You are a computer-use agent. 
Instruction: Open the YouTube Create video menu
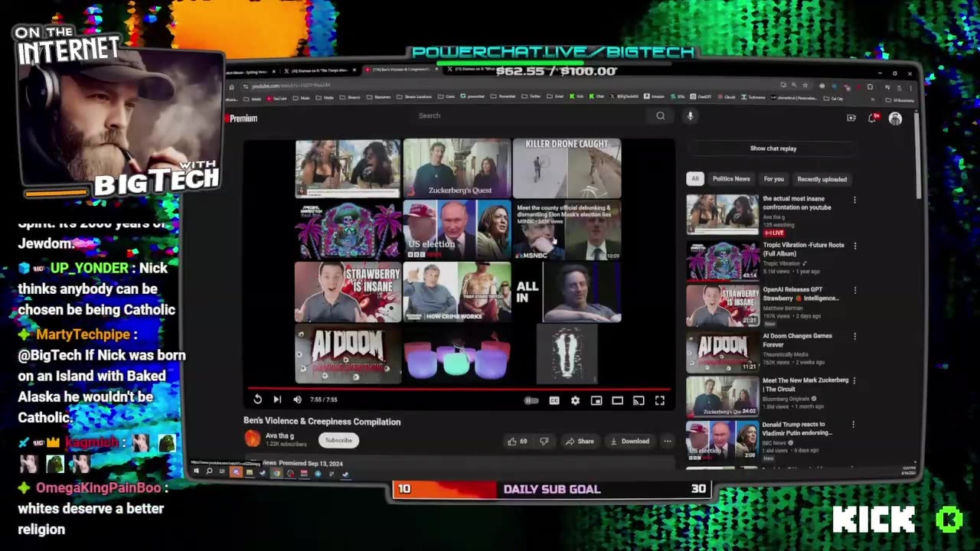point(851,118)
